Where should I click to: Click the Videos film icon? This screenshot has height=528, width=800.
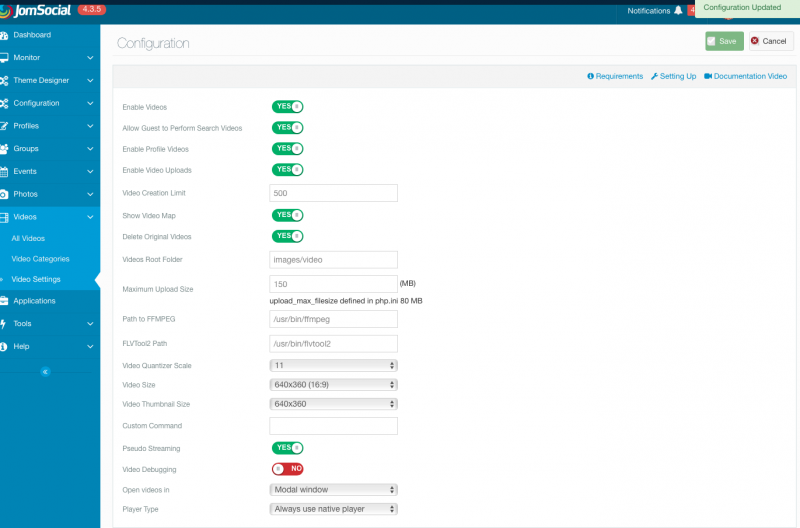[4, 217]
